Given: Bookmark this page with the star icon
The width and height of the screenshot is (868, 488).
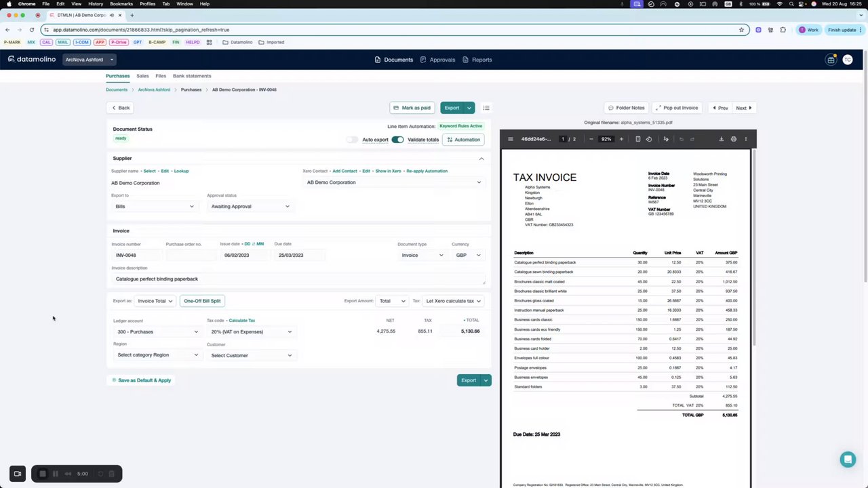Looking at the screenshot, I should (x=742, y=30).
